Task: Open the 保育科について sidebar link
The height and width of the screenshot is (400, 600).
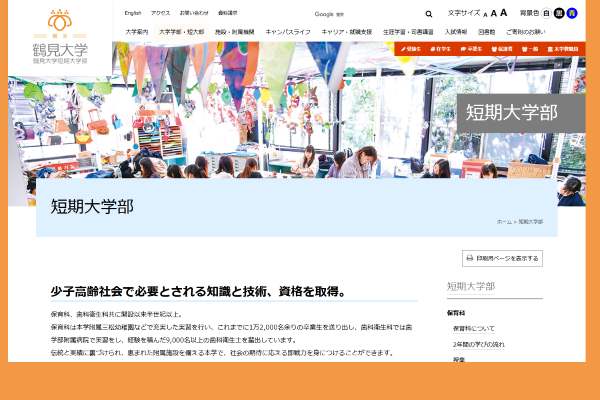Action: pos(474,328)
